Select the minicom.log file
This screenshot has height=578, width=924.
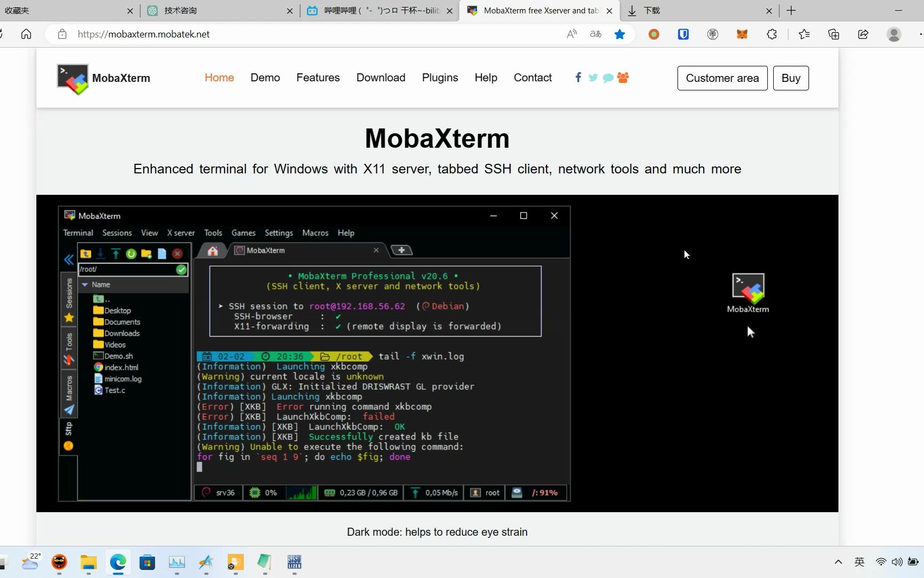[122, 378]
